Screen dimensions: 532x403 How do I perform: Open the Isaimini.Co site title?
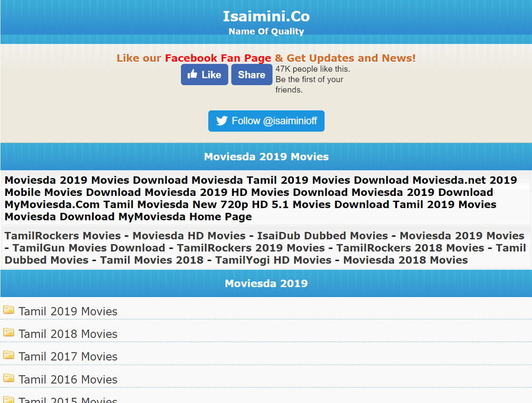pyautogui.click(x=267, y=17)
